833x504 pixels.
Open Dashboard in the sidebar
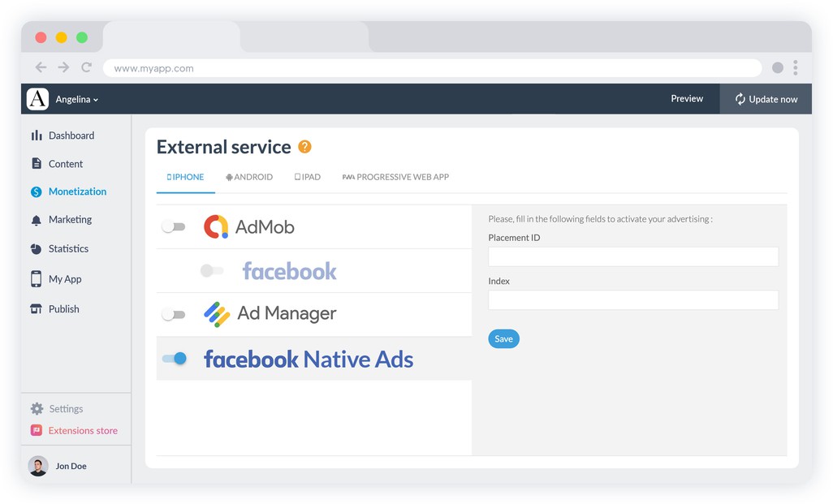[71, 136]
